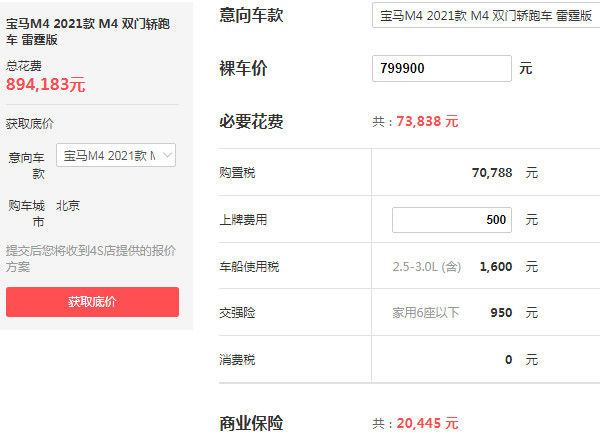The image size is (600, 448).
Task: Open the main 意向车款 combo box
Action: pyautogui.click(x=486, y=15)
